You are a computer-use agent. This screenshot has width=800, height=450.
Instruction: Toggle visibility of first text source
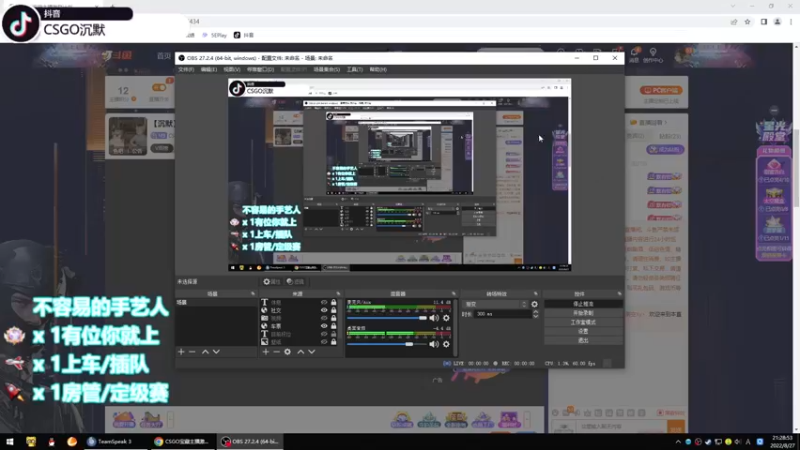click(x=324, y=303)
